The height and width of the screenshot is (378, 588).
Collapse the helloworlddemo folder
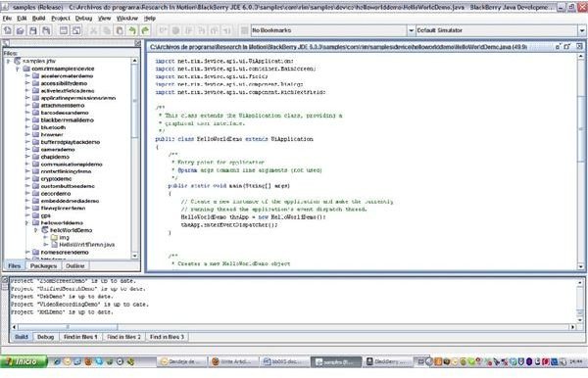pyautogui.click(x=27, y=223)
